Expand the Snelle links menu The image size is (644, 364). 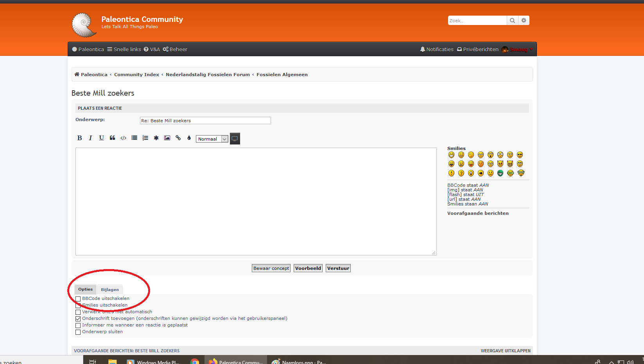(124, 49)
